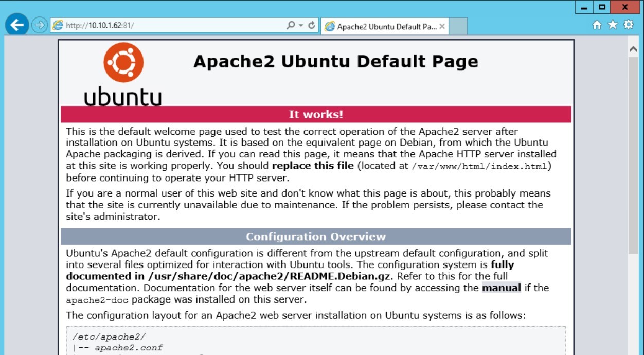Go to the Home page icon
This screenshot has height=355, width=644.
tap(597, 25)
